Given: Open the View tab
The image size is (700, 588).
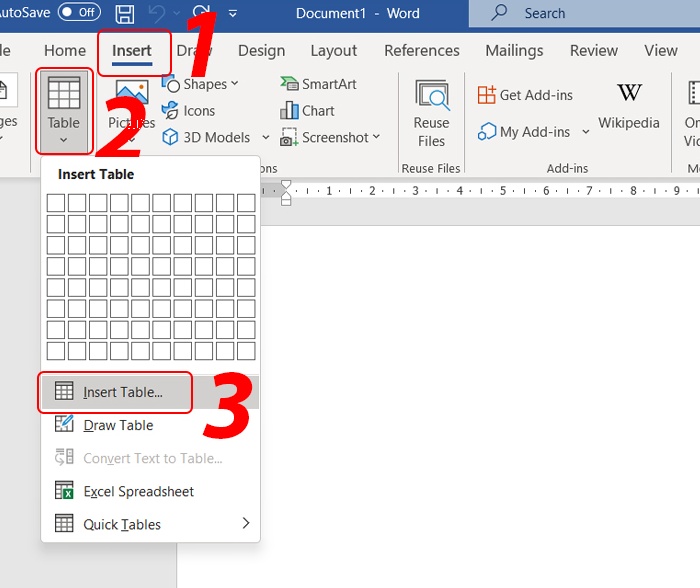Looking at the screenshot, I should coord(661,50).
